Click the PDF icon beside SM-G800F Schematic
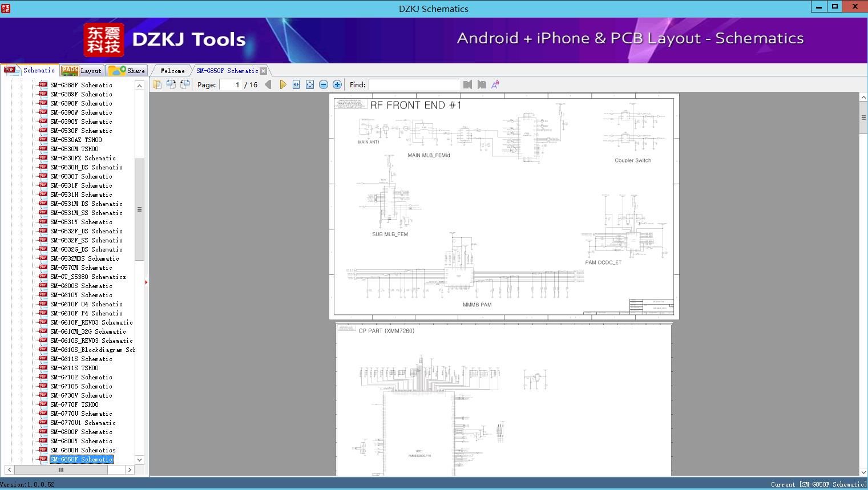The image size is (868, 490). point(43,432)
